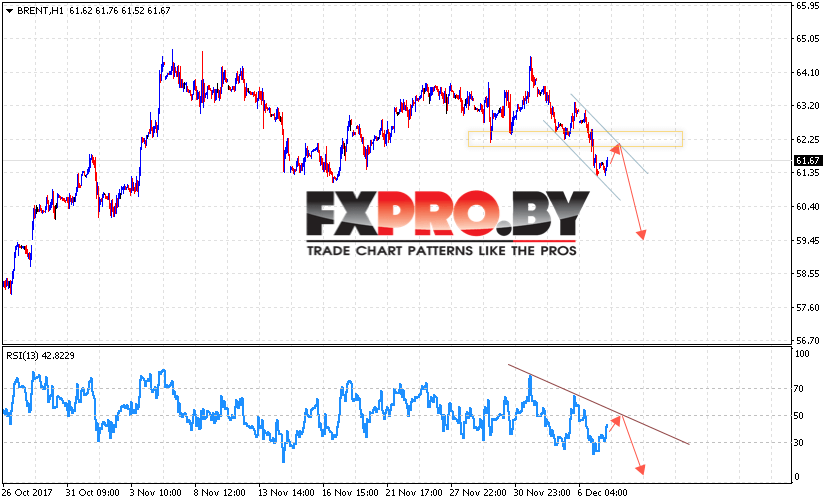Viewport: 831px width, 504px height.
Task: Click the 6 Dec 04:00 time axis label
Action: tap(602, 493)
